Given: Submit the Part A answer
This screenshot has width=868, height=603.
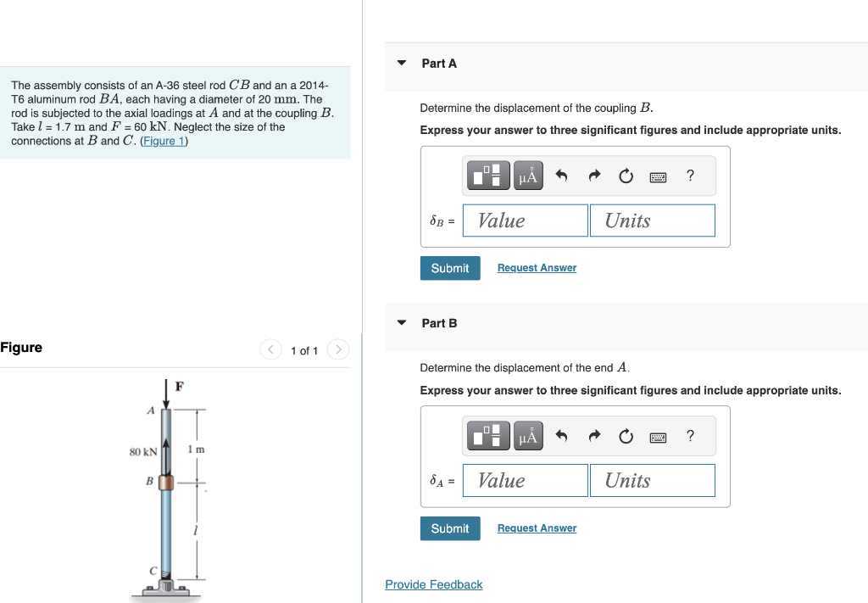Looking at the screenshot, I should coord(449,267).
